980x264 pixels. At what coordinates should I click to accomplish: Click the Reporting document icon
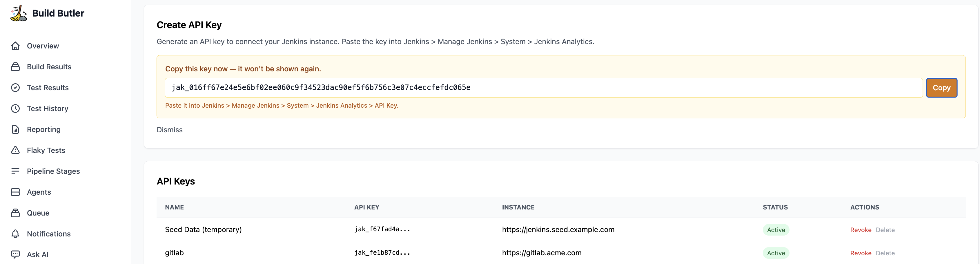[x=15, y=130]
